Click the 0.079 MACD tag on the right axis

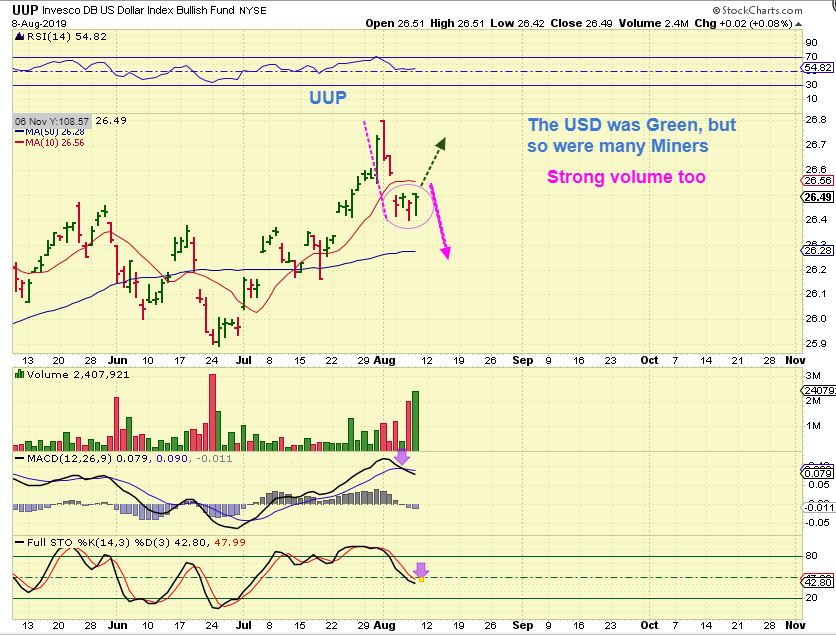coord(818,473)
